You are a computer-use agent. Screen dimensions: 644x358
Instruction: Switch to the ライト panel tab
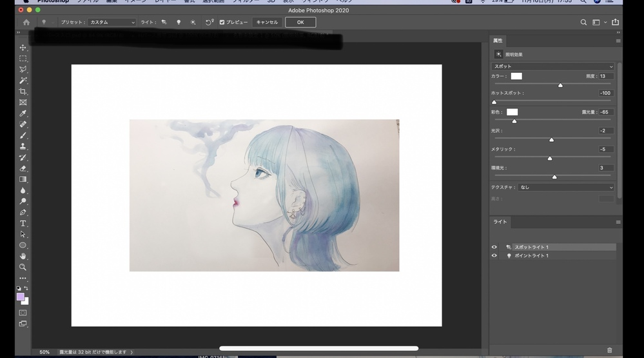pos(500,222)
